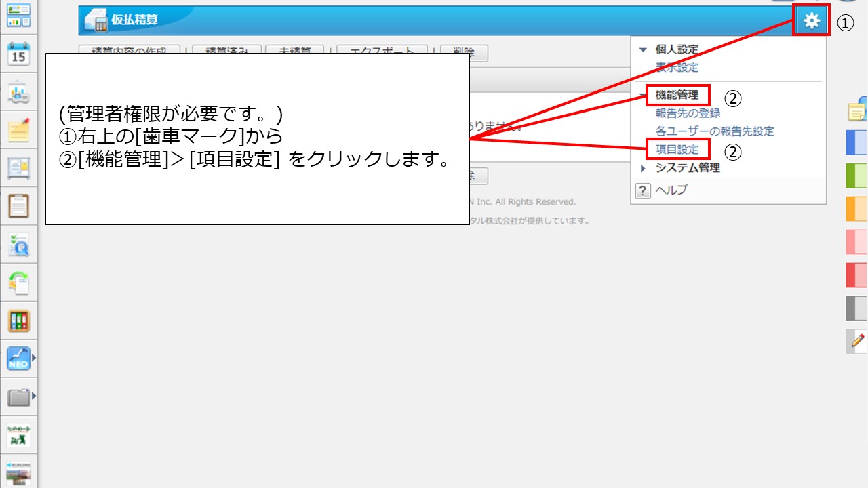Select 項目設定 in the settings menu
The image size is (868, 488).
[677, 150]
